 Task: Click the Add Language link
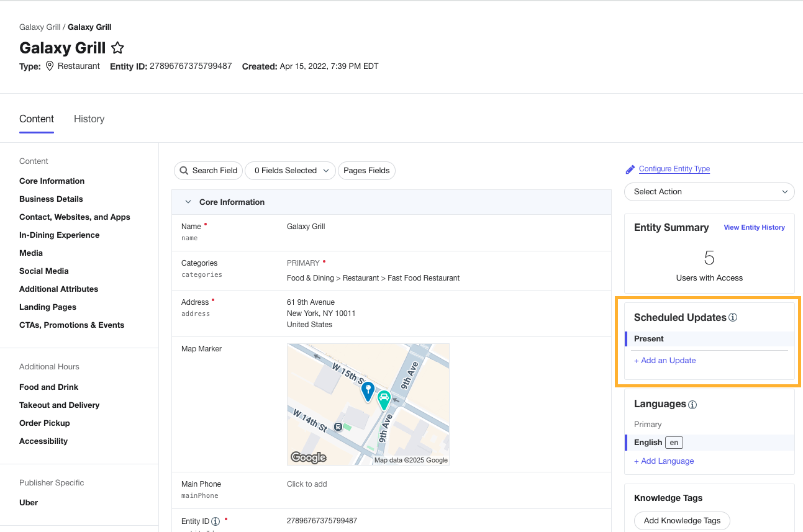pos(664,461)
